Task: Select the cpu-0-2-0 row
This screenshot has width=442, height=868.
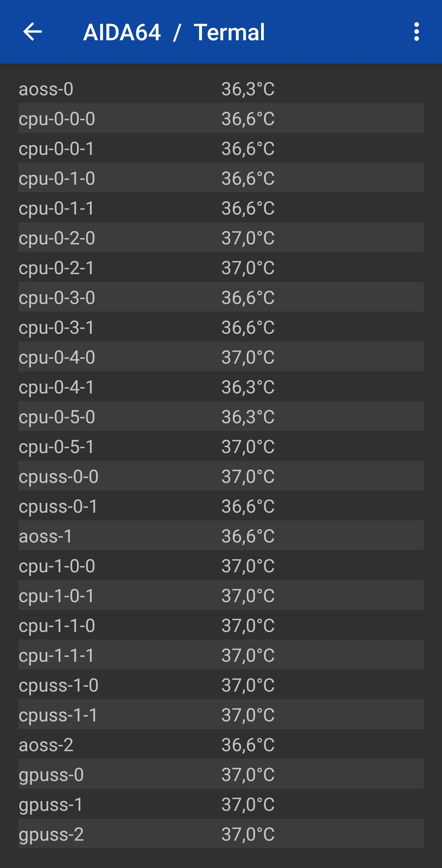Action: click(x=221, y=238)
